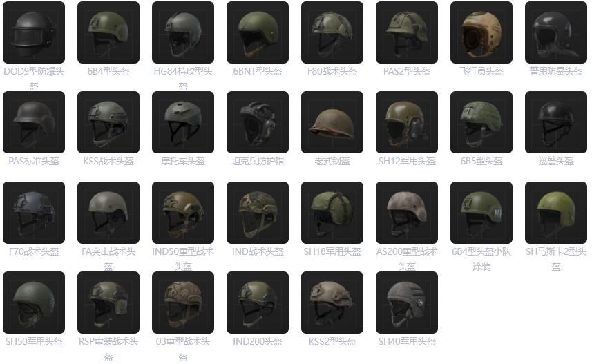This screenshot has height=364, width=592.
Task: Click the 03重型战术头盔 helmet icon
Action: [x=183, y=303]
